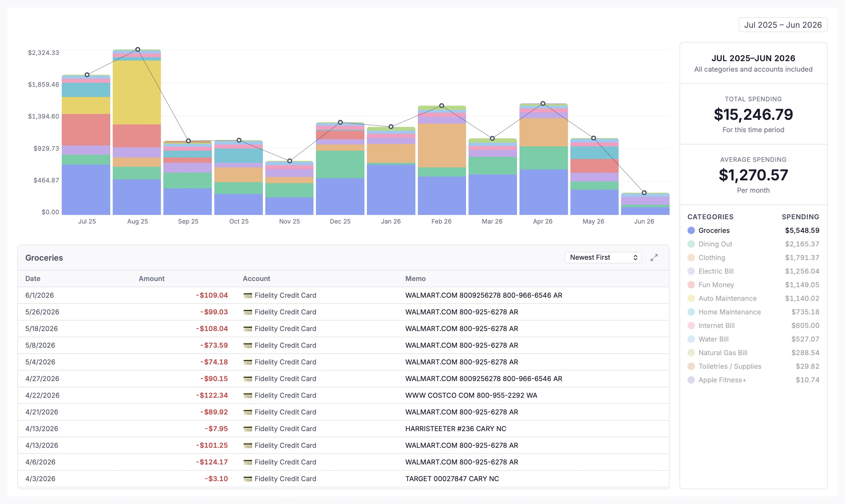Click the Account column header
This screenshot has height=504, width=845.
(256, 279)
